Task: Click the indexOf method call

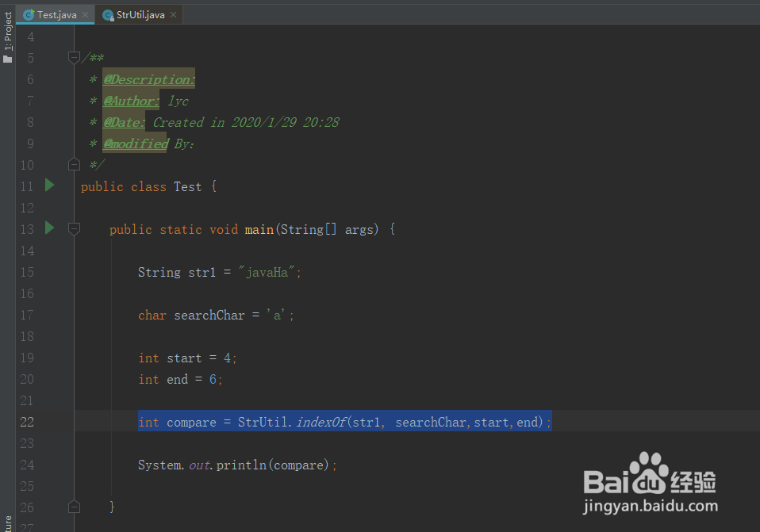Action: tap(321, 422)
